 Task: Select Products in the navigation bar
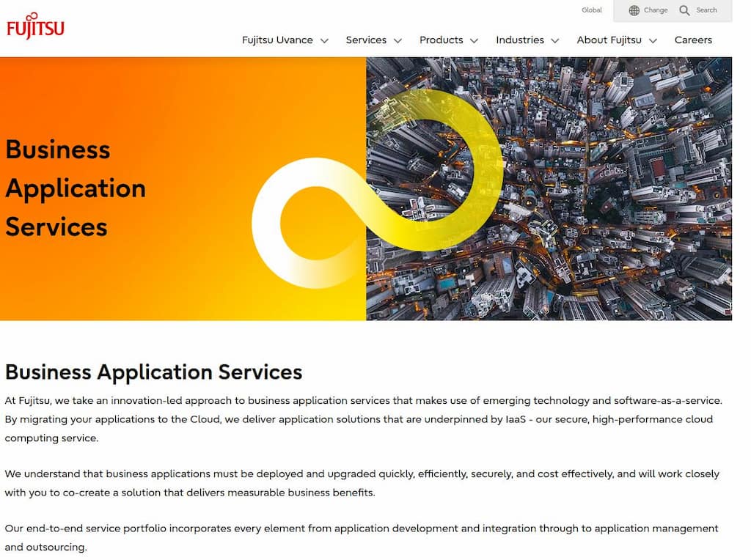click(442, 40)
